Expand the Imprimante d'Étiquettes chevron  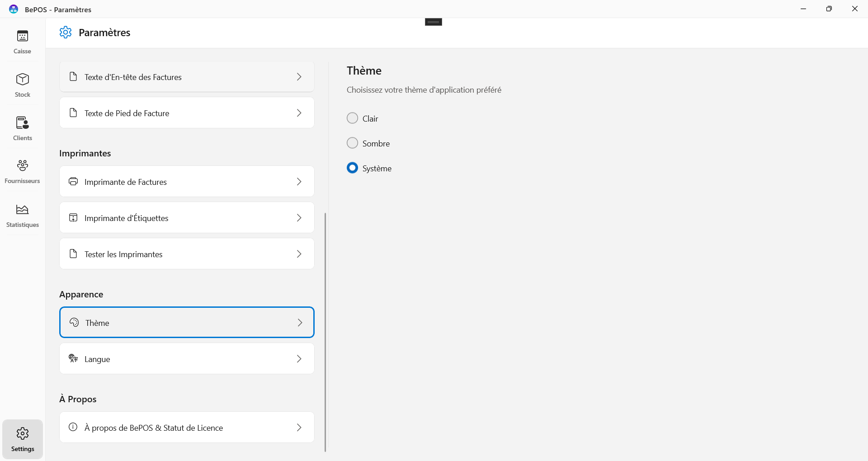[299, 218]
